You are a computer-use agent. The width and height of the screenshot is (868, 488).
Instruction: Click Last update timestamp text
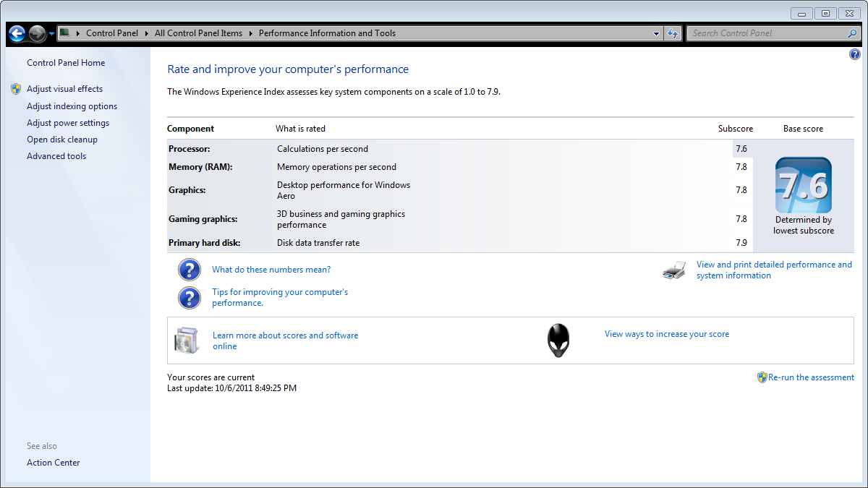pos(231,388)
